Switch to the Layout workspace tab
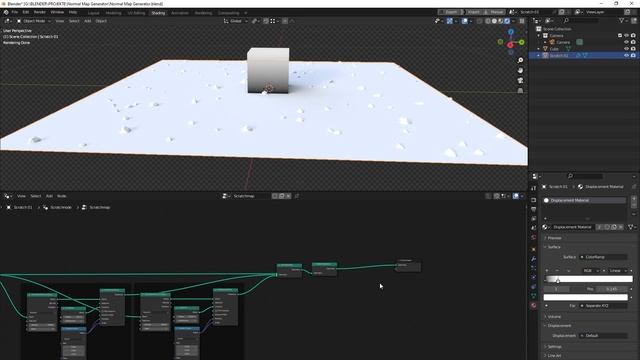 click(93, 13)
